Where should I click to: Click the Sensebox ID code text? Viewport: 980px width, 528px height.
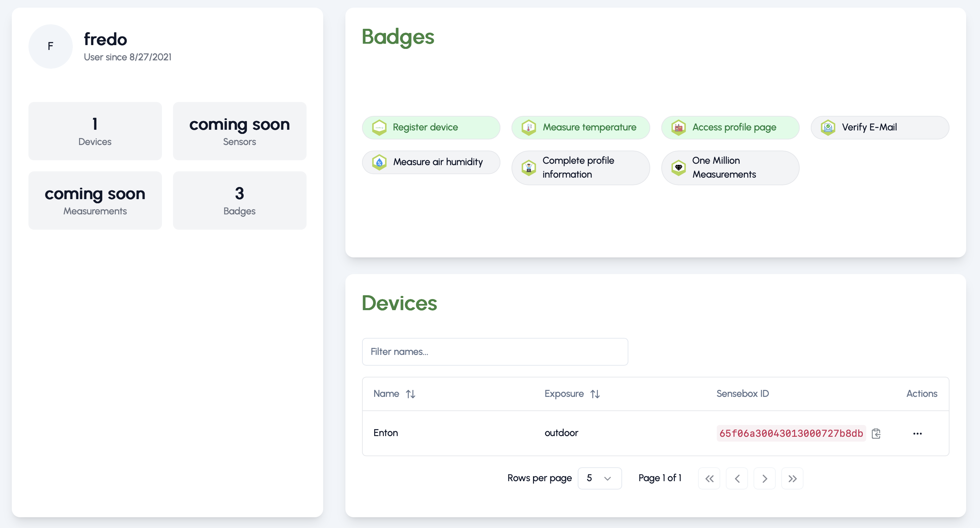[791, 433]
